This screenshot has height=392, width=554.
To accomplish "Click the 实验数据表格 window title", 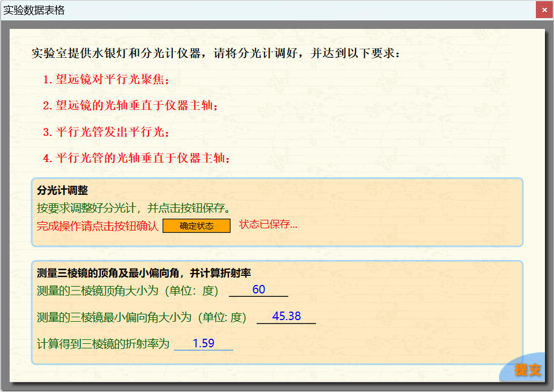I will click(34, 10).
